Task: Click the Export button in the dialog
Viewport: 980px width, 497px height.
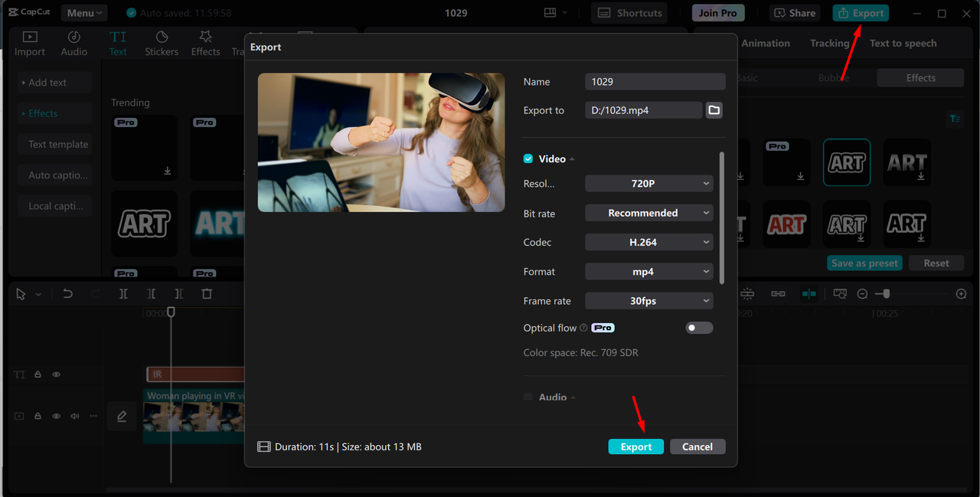Action: [x=636, y=446]
